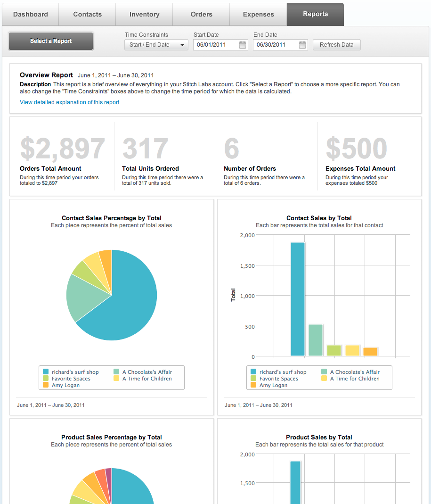Click Favorite Spaces swatch in the pie chart legend
Screen dimensions: 431x504
[x=46, y=378]
